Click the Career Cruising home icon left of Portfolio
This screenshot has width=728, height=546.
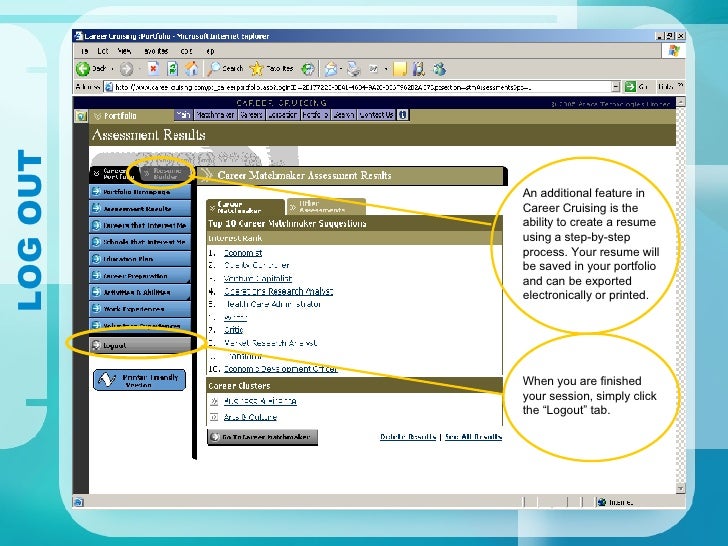click(81, 116)
